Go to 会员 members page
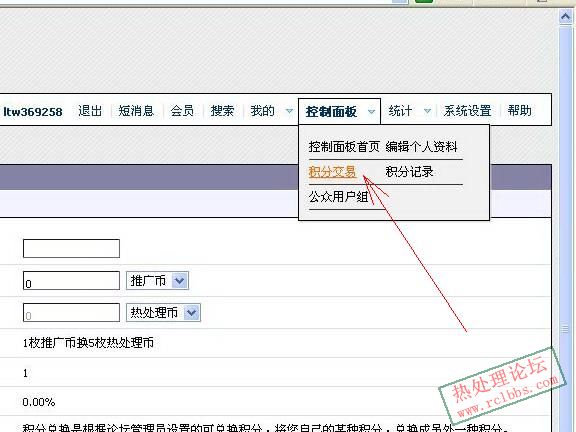Screen dimensions: 576x432 pyautogui.click(x=182, y=111)
